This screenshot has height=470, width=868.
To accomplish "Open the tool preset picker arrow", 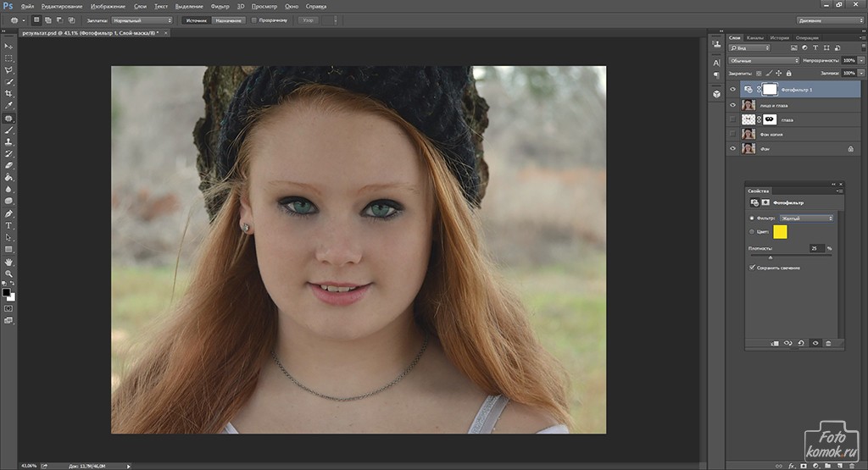I will click(x=23, y=20).
